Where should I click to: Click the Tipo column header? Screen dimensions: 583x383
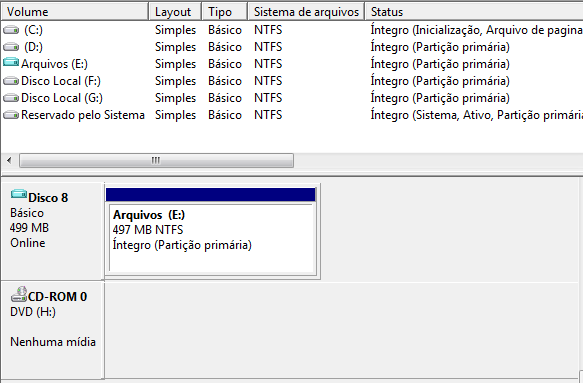tap(225, 12)
